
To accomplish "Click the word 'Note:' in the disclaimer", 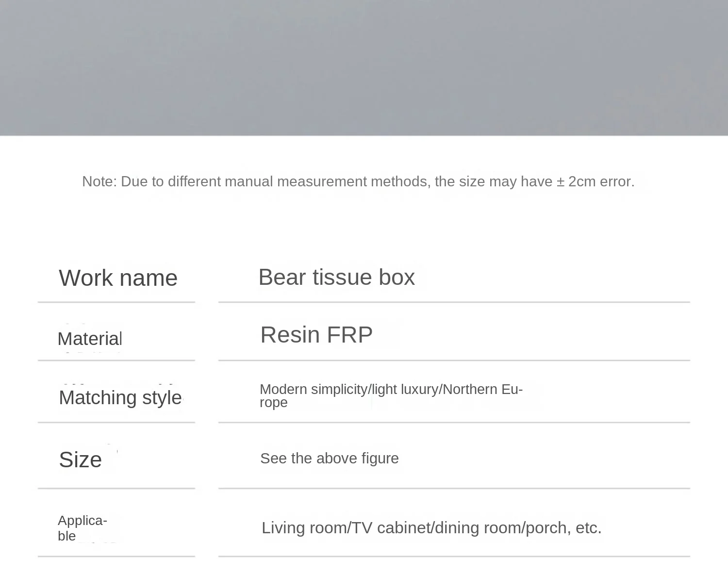I will point(99,181).
